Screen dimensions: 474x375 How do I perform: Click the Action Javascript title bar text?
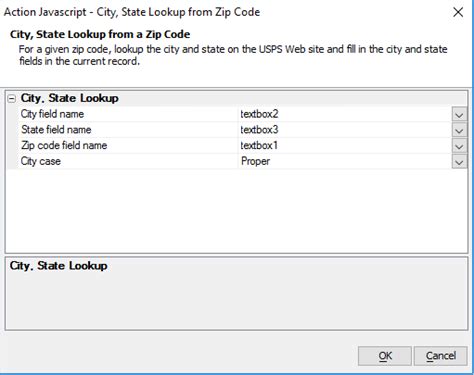click(132, 12)
